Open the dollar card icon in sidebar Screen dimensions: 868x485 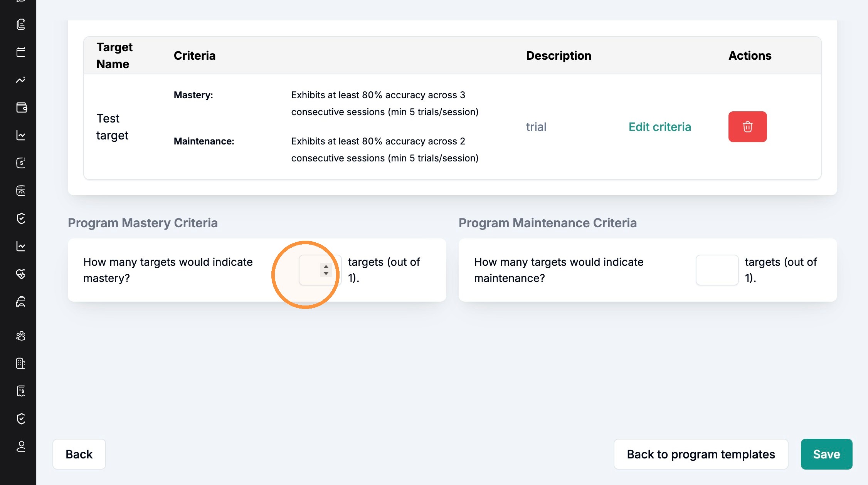pyautogui.click(x=21, y=163)
